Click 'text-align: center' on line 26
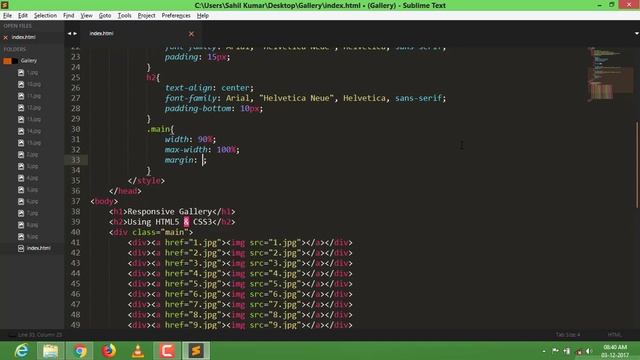 click(x=207, y=88)
